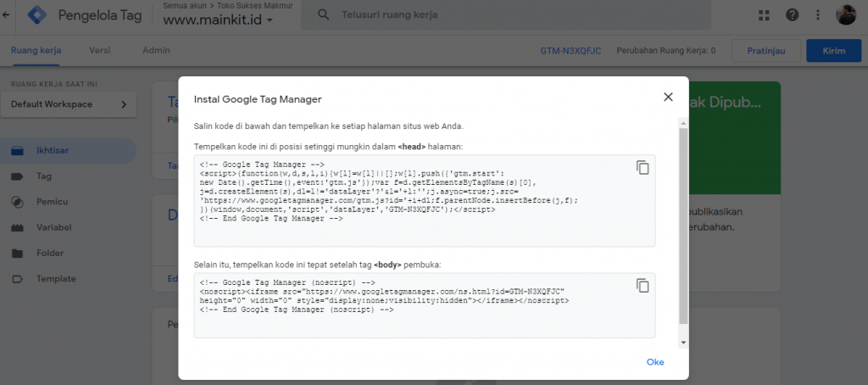The height and width of the screenshot is (385, 868).
Task: Click the Pemicu sidebar icon
Action: tap(18, 202)
